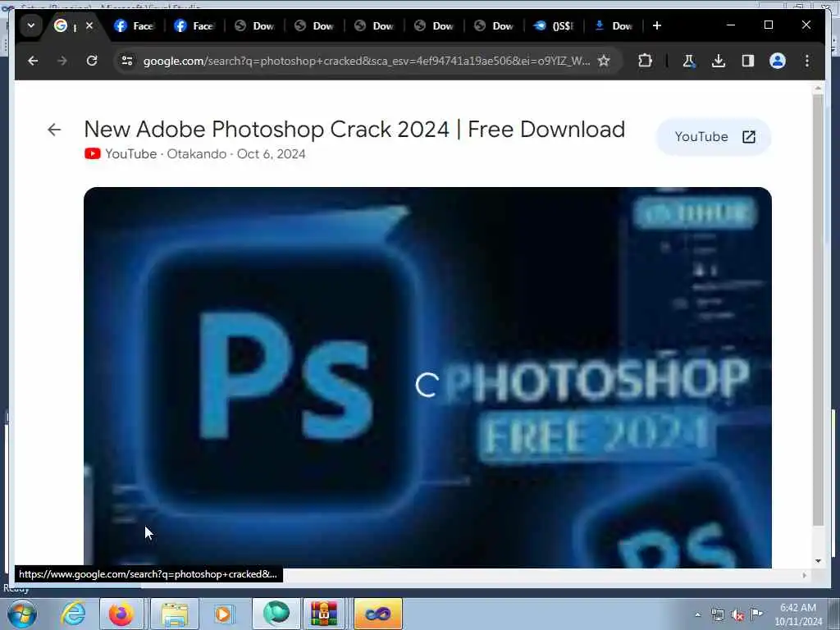Click the back arrow beside video title
The image size is (840, 630).
pyautogui.click(x=54, y=130)
